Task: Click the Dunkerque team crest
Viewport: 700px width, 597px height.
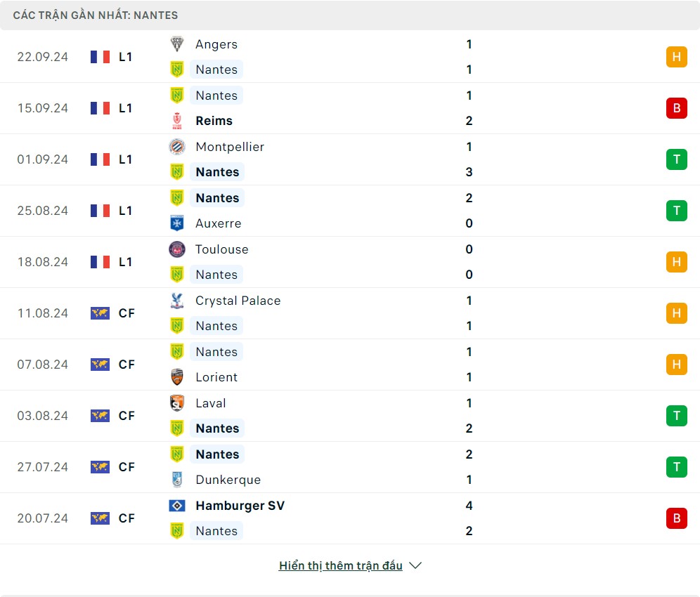Action: (x=177, y=480)
